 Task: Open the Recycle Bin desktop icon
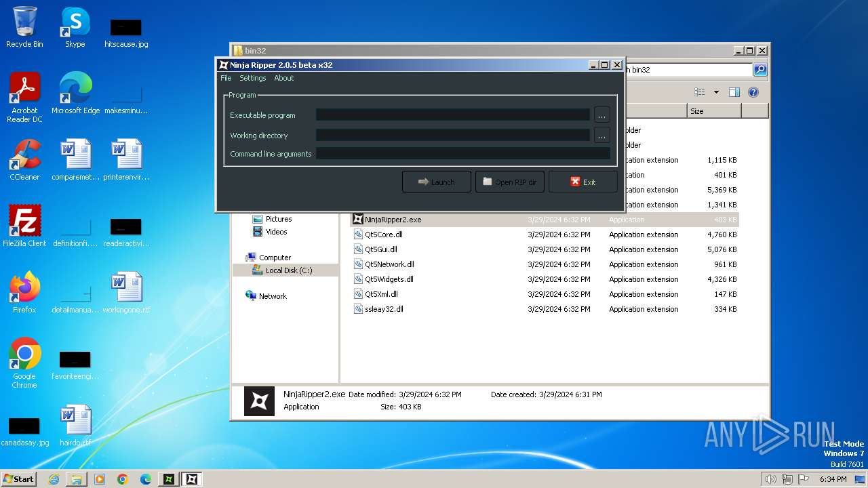click(24, 27)
